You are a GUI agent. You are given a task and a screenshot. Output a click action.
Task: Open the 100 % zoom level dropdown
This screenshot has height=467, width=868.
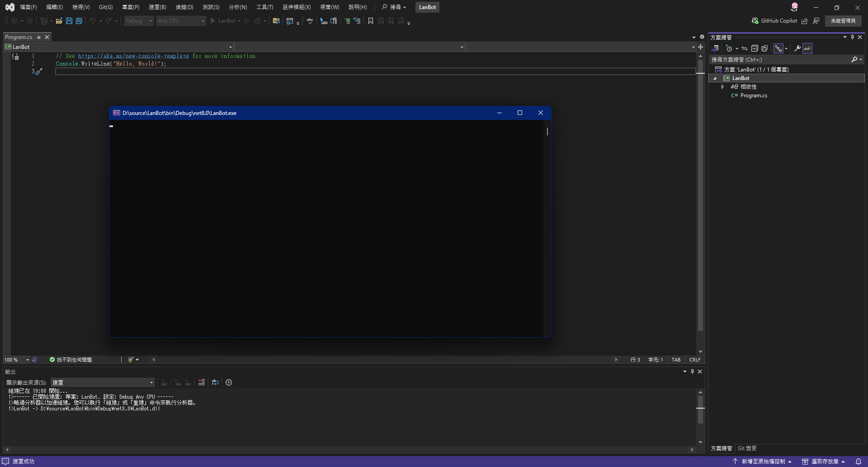[16, 360]
